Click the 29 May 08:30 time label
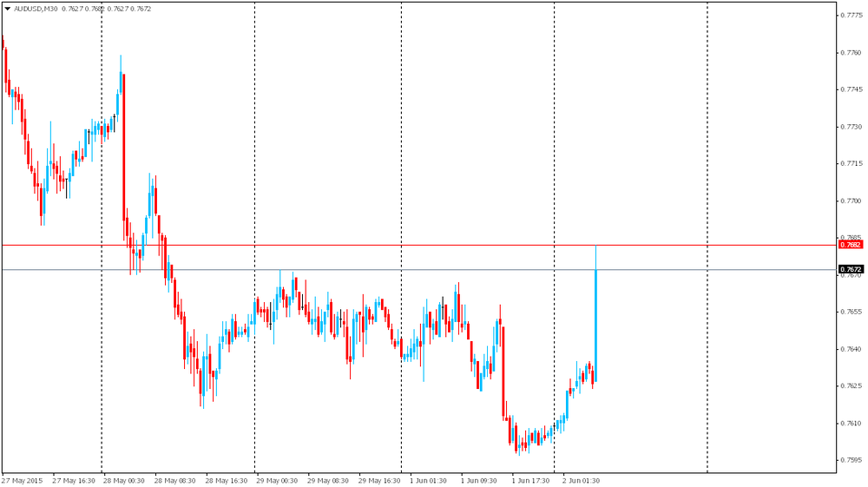This screenshot has width=868, height=487. click(x=328, y=480)
